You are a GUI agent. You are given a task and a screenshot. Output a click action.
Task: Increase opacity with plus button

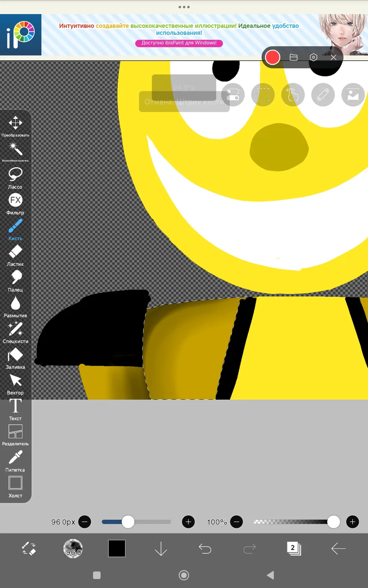click(352, 522)
